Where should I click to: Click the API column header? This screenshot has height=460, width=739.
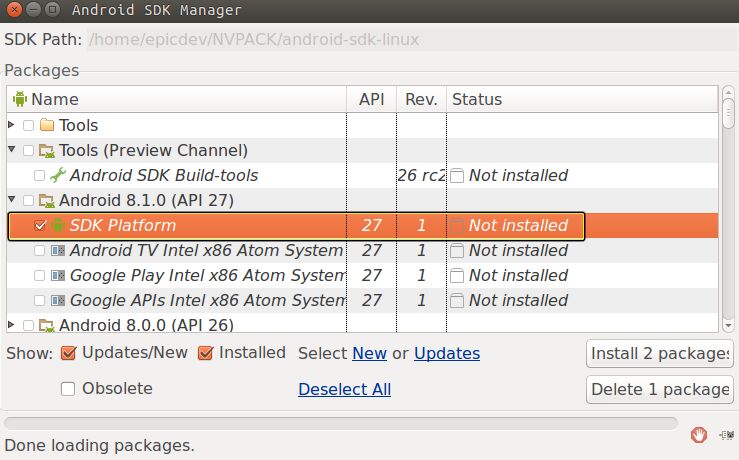click(371, 99)
